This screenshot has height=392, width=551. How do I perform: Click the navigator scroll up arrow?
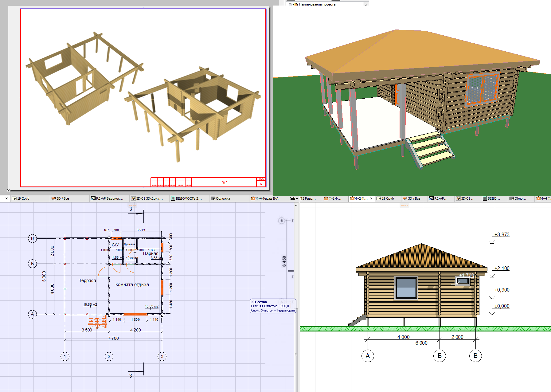366,4
